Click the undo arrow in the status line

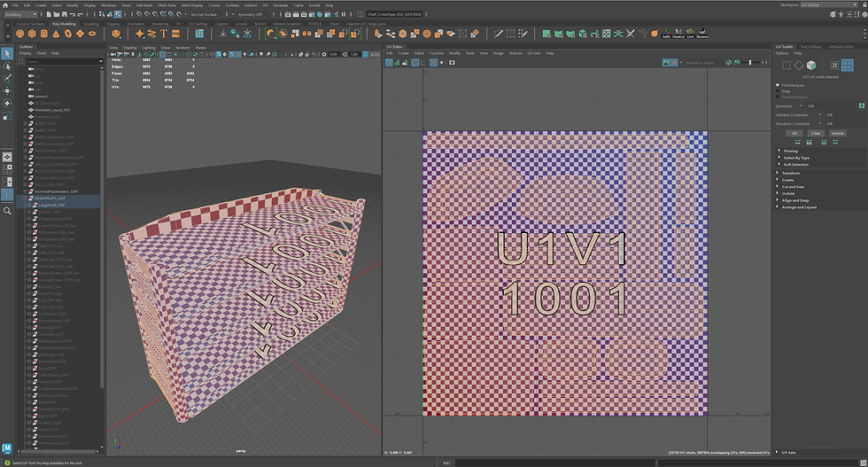pos(74,14)
